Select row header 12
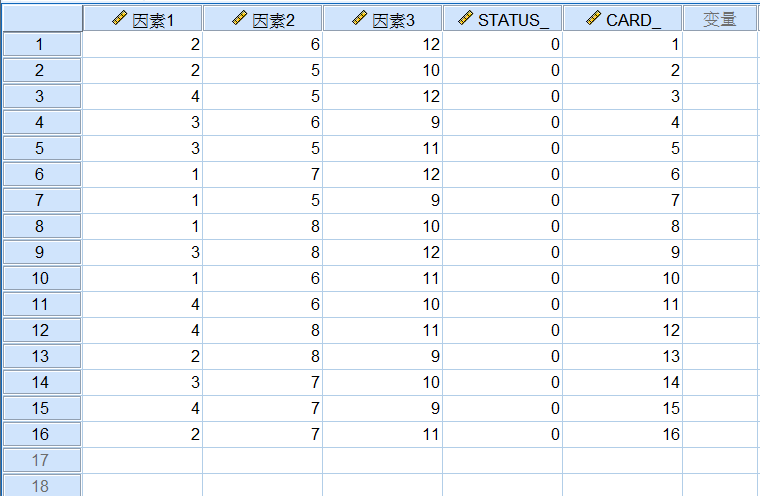The width and height of the screenshot is (760, 496). tap(42, 330)
